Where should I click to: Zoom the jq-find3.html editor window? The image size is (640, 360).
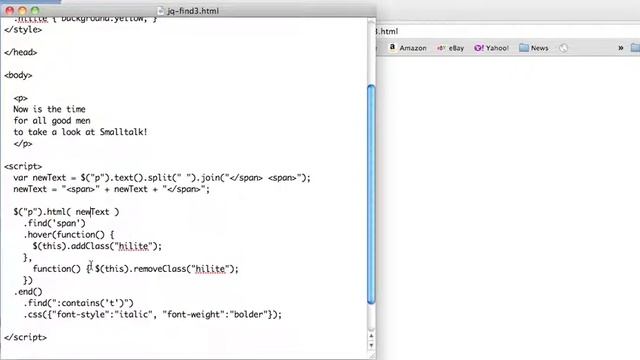pos(35,11)
